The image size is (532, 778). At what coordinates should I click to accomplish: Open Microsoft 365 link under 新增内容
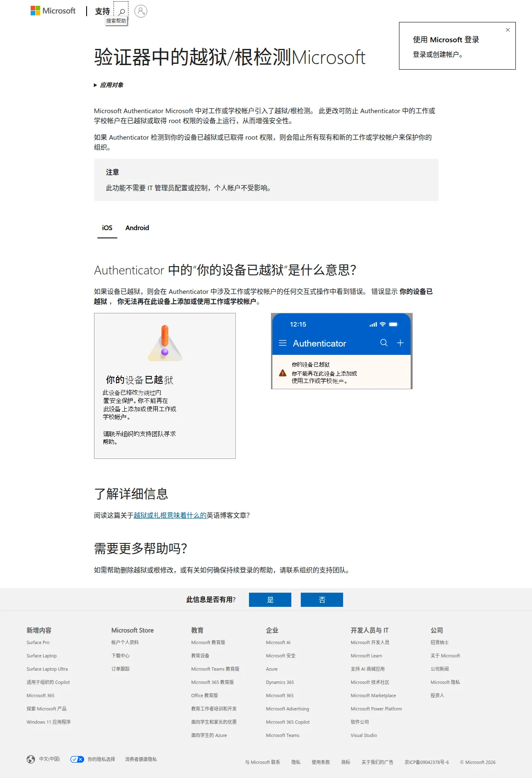pyautogui.click(x=41, y=696)
